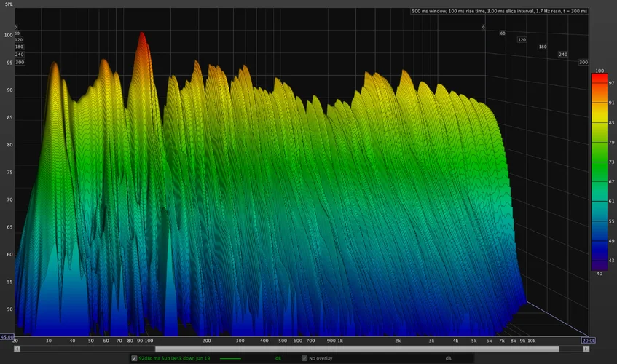
Task: Click the 500 ms window settings info text
Action: coord(498,11)
